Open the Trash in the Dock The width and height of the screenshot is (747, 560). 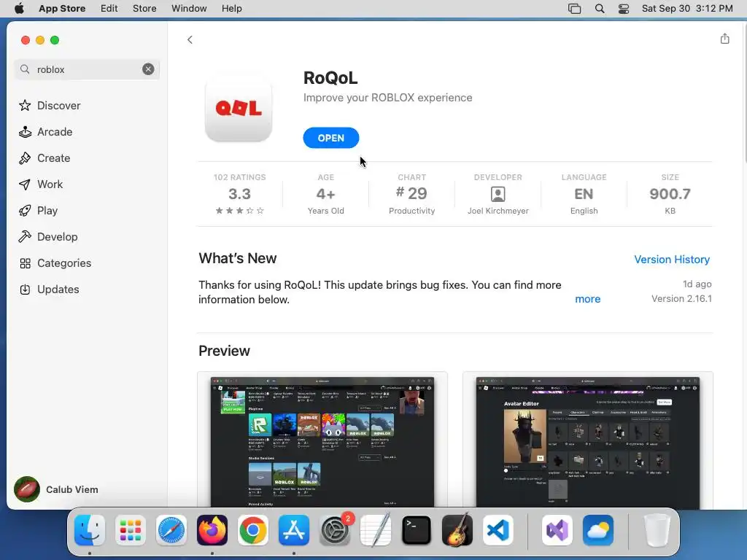657,530
